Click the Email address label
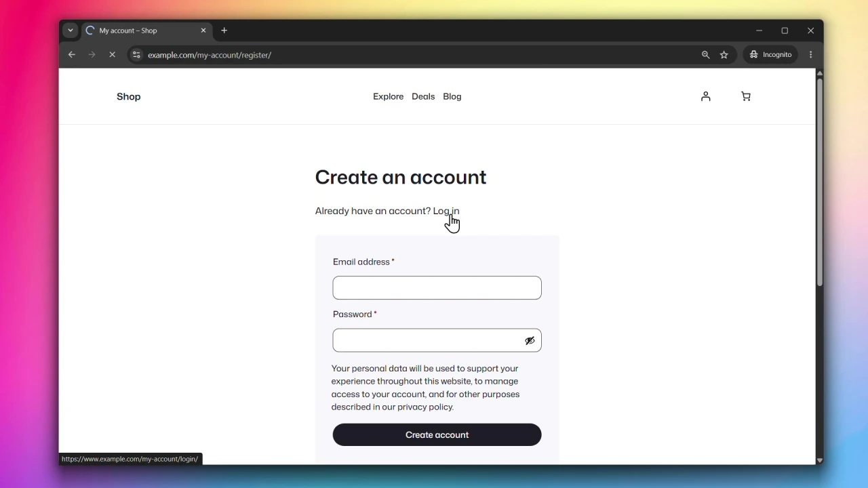Image resolution: width=868 pixels, height=488 pixels. [x=361, y=262]
